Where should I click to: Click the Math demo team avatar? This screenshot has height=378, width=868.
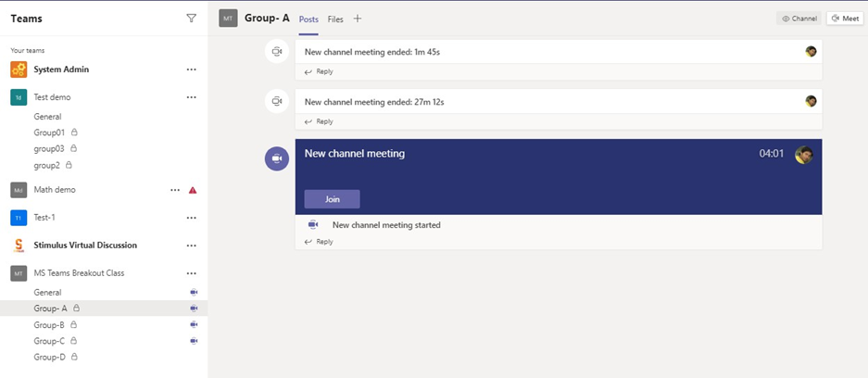(x=19, y=190)
